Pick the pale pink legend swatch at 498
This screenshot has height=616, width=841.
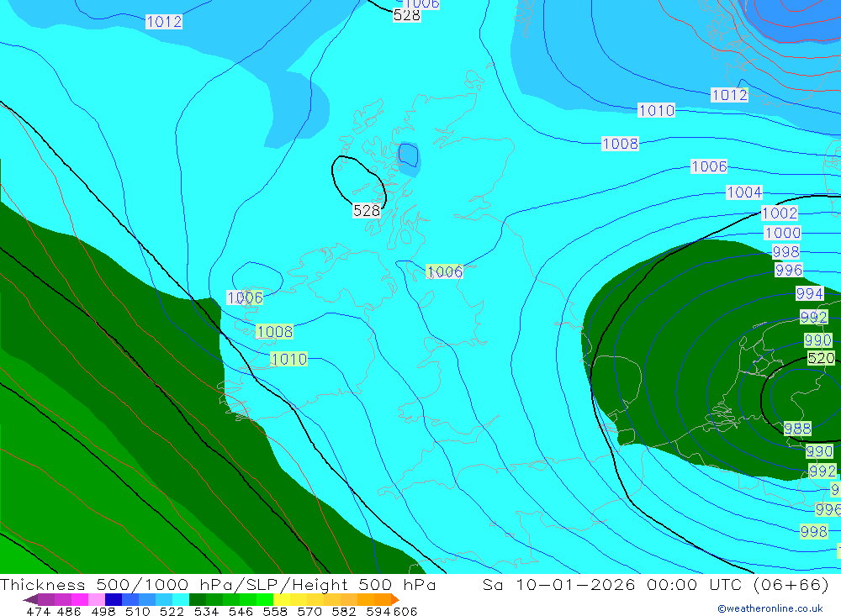[97, 599]
